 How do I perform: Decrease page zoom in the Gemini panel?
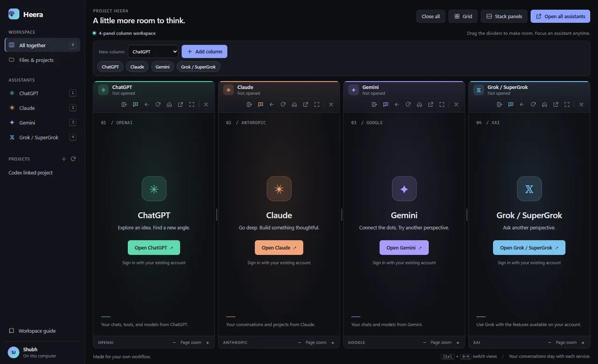pyautogui.click(x=425, y=343)
